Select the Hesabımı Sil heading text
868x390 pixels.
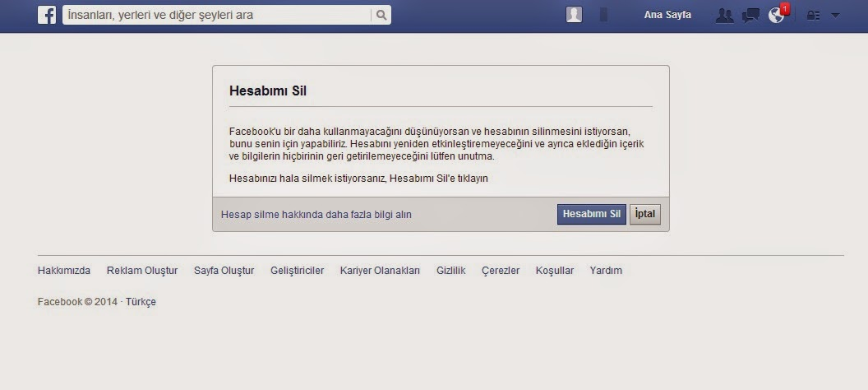tap(268, 91)
